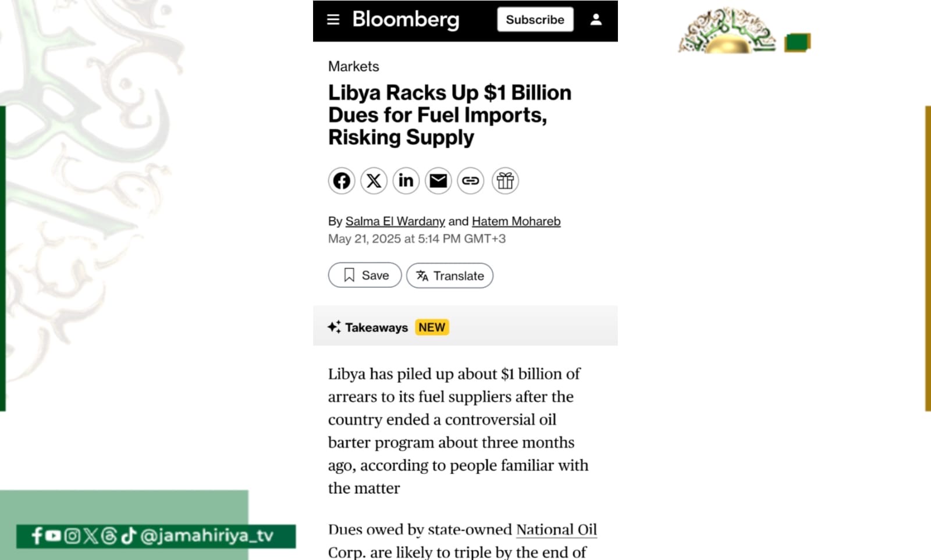Expand the Takeaways section
931x560 pixels.
point(376,327)
